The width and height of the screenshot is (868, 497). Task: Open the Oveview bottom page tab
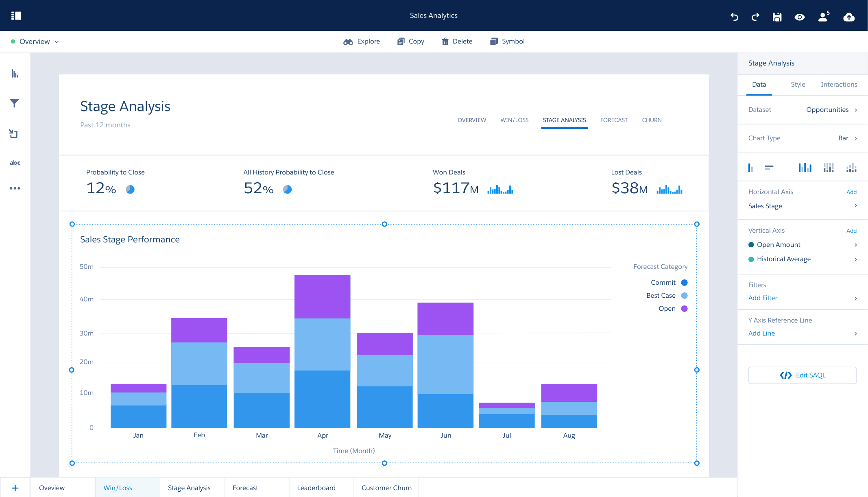[63, 488]
